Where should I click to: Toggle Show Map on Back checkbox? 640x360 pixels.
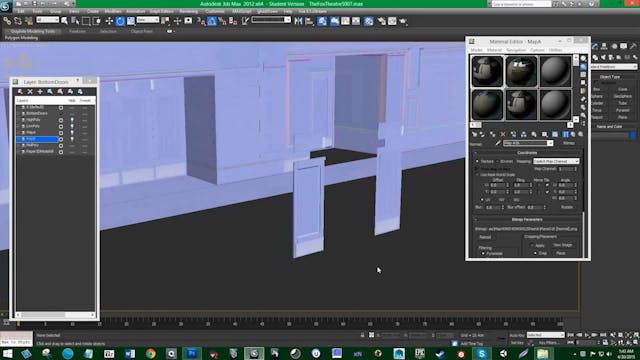pyautogui.click(x=478, y=169)
